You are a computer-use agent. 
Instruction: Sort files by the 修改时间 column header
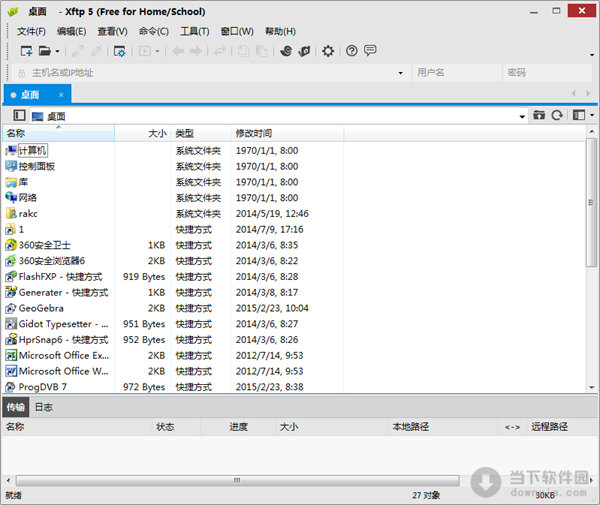click(x=253, y=133)
